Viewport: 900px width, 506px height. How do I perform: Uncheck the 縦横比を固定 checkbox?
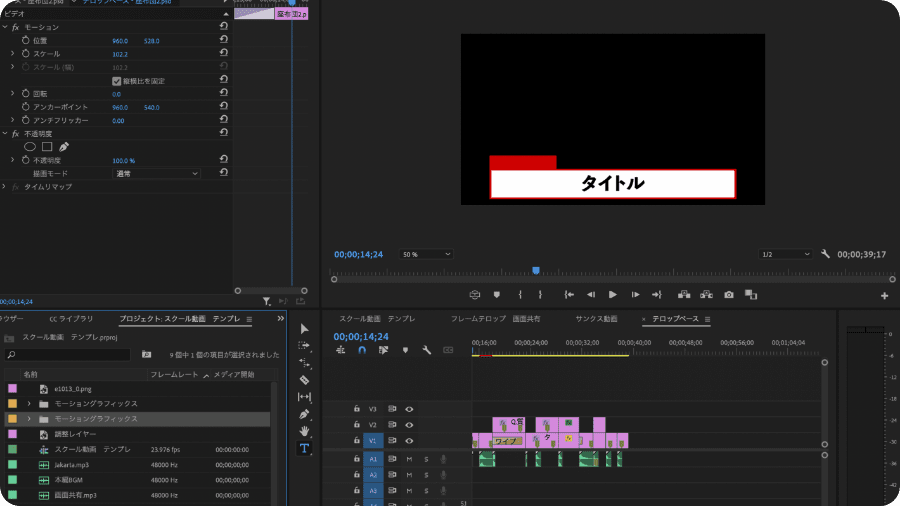117,81
